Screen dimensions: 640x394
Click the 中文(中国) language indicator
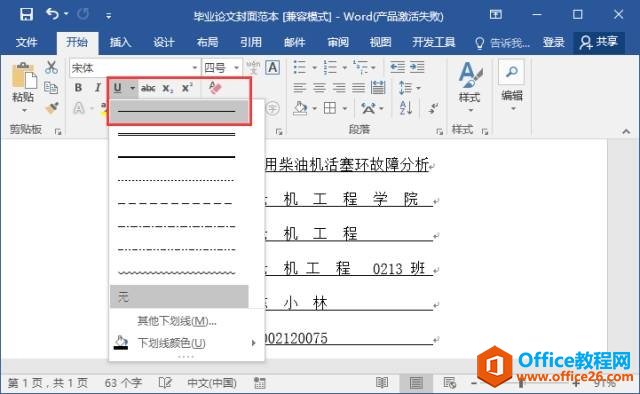pos(212,383)
